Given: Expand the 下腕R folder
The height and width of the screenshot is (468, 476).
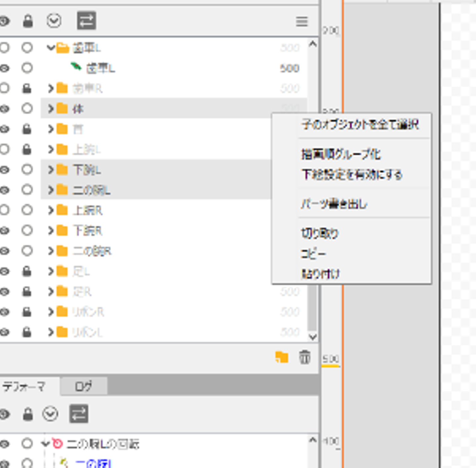Looking at the screenshot, I should tap(51, 231).
